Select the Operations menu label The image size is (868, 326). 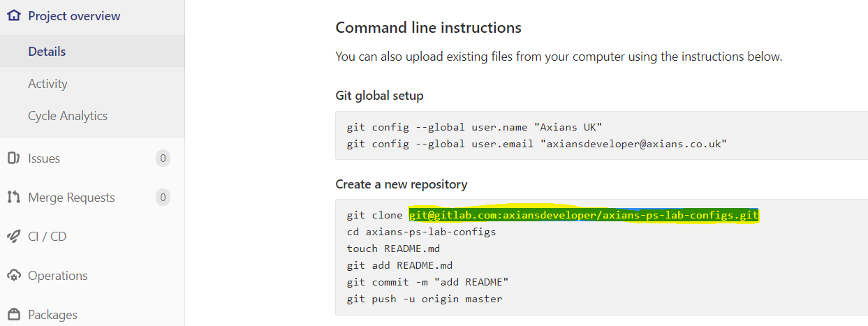pyautogui.click(x=58, y=276)
